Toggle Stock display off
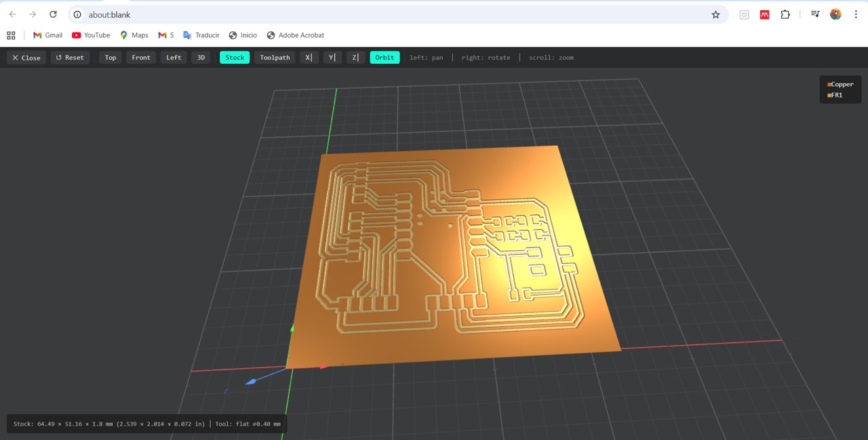The image size is (868, 440). [235, 58]
